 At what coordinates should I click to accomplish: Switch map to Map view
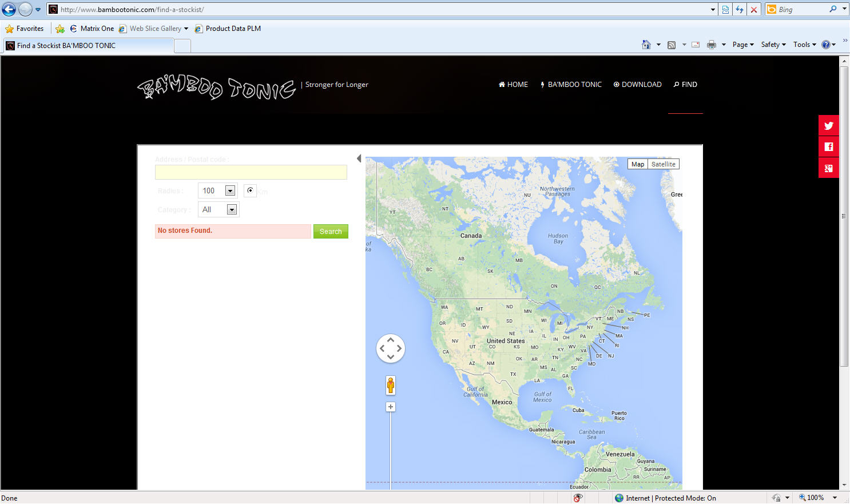tap(638, 164)
